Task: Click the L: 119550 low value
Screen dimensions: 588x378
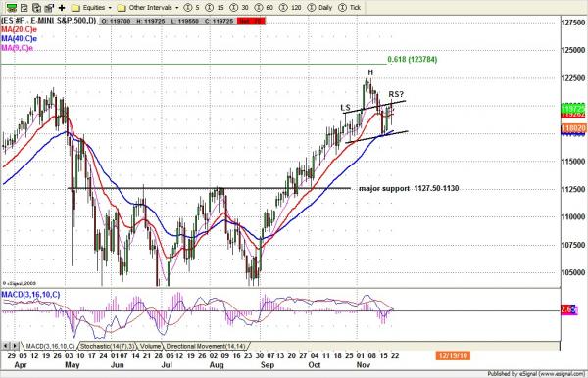Action: [x=184, y=21]
